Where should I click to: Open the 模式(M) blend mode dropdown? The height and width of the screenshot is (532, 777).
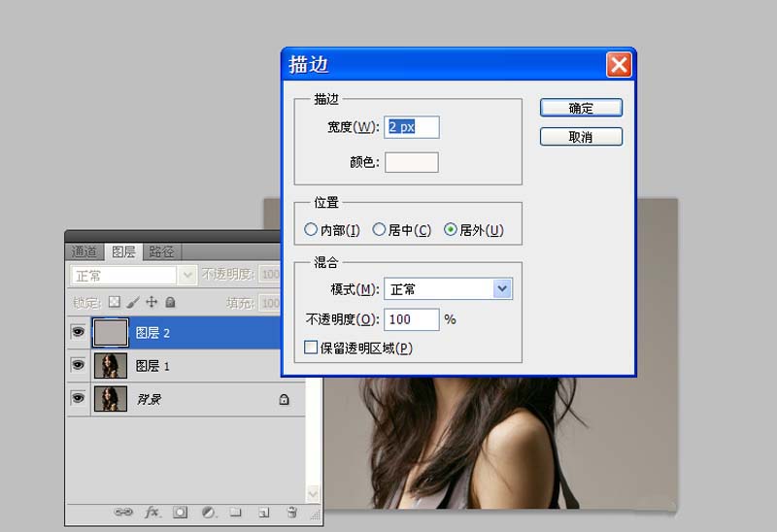[448, 288]
